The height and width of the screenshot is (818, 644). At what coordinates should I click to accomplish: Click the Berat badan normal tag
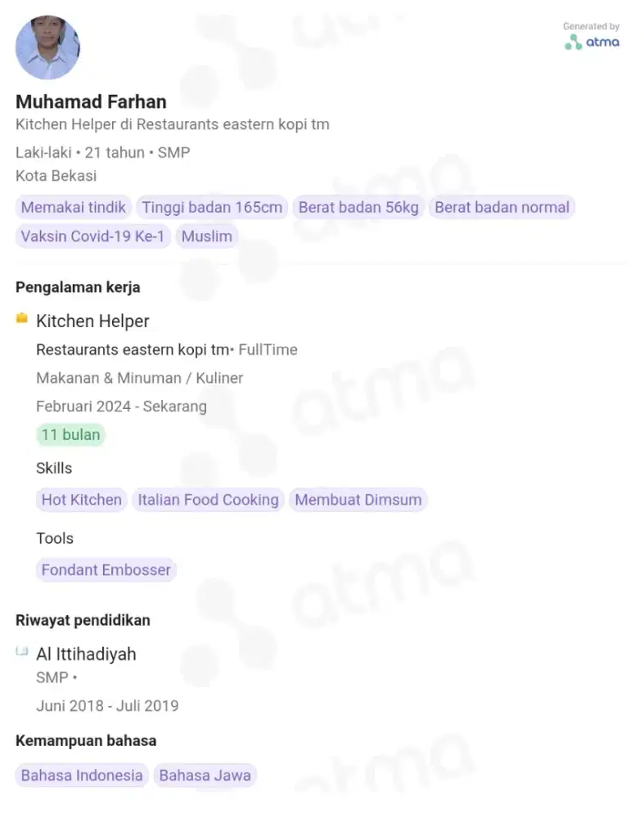pyautogui.click(x=502, y=207)
